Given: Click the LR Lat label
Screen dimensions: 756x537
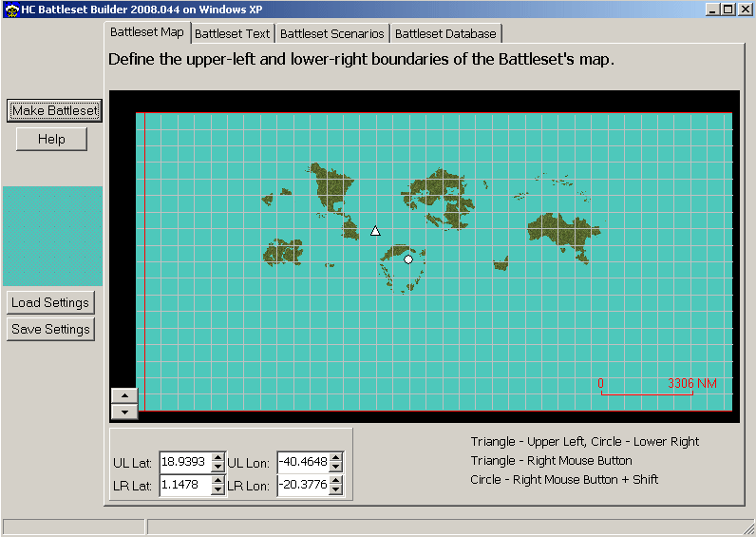Looking at the screenshot, I should point(132,486).
